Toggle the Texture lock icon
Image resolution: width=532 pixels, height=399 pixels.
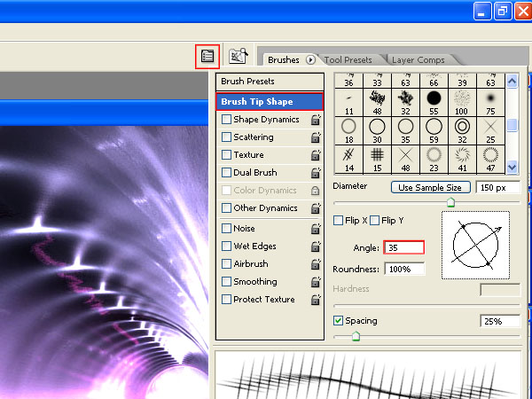[316, 154]
